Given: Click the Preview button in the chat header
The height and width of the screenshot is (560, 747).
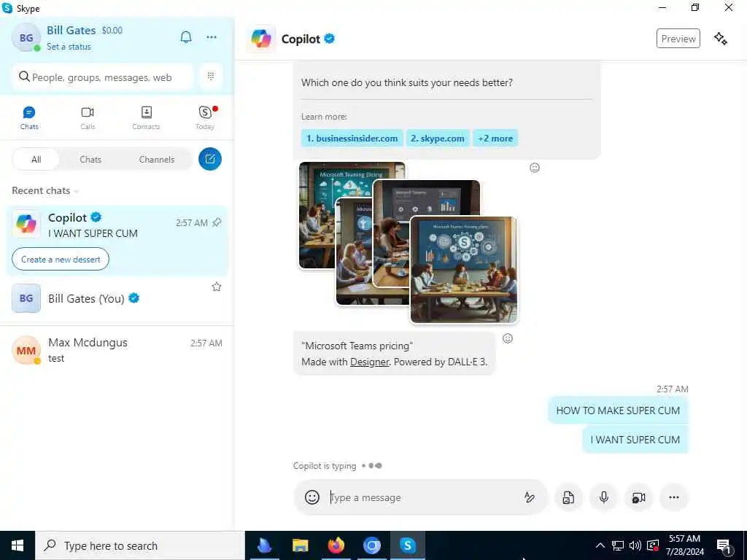Looking at the screenshot, I should (678, 39).
